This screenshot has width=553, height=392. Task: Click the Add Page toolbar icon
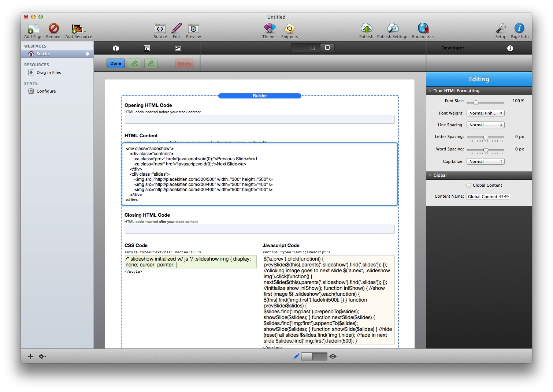point(33,29)
